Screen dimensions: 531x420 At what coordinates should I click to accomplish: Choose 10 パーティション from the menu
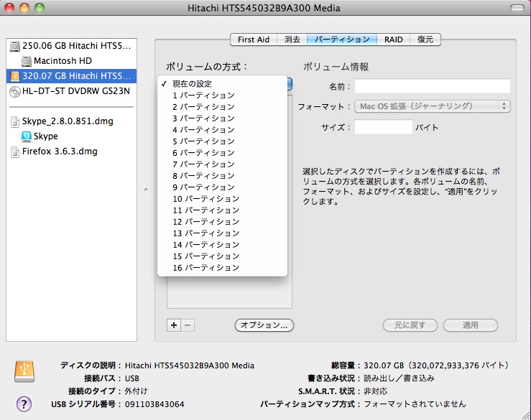pos(223,199)
